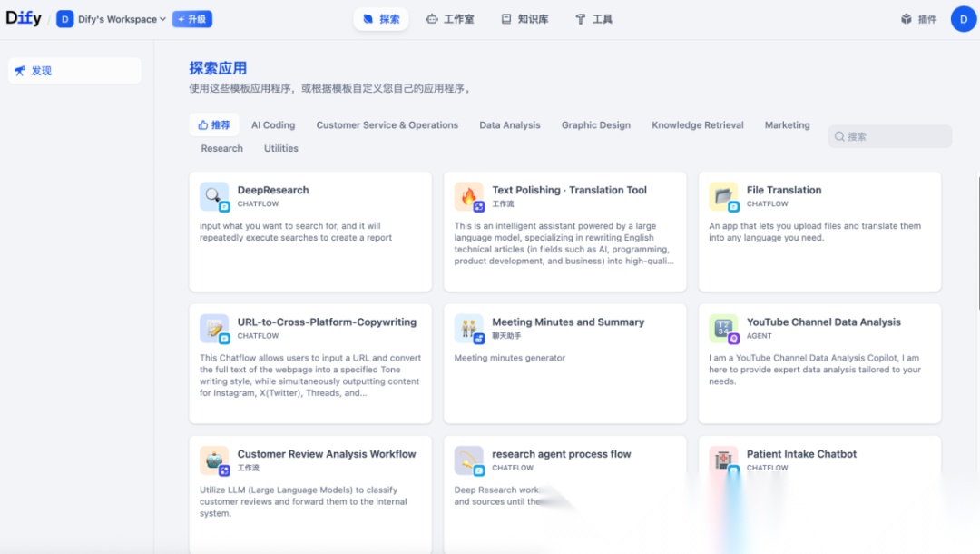980x554 pixels.
Task: Click the Meeting Minutes and Summary app icon
Action: [469, 329]
